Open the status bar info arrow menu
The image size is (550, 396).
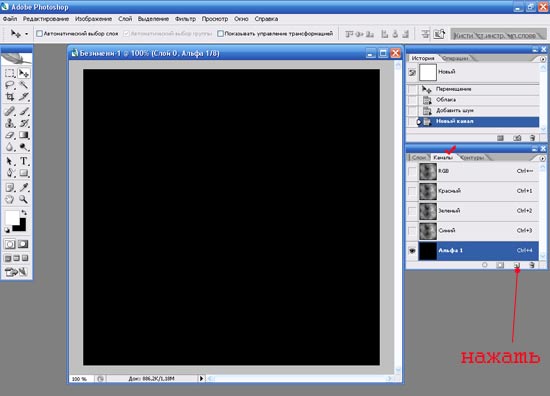(x=201, y=378)
